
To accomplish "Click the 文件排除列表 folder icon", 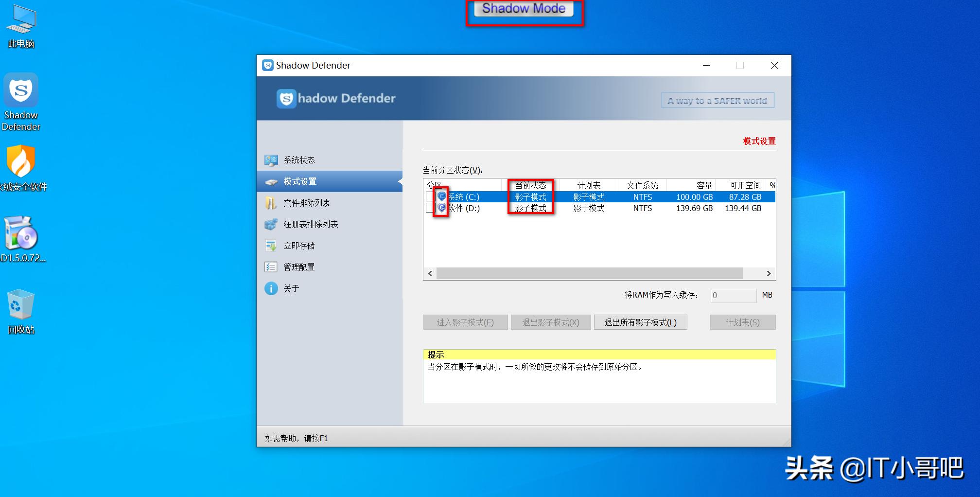I will [x=271, y=203].
